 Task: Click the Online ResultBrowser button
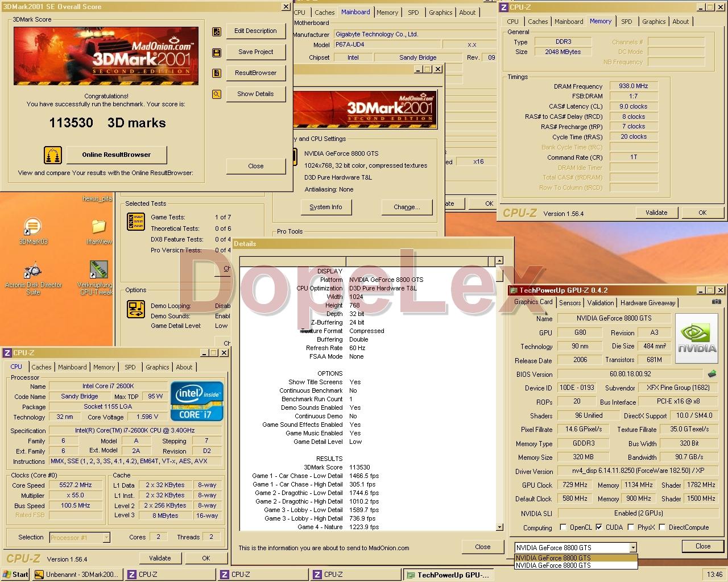coord(117,155)
